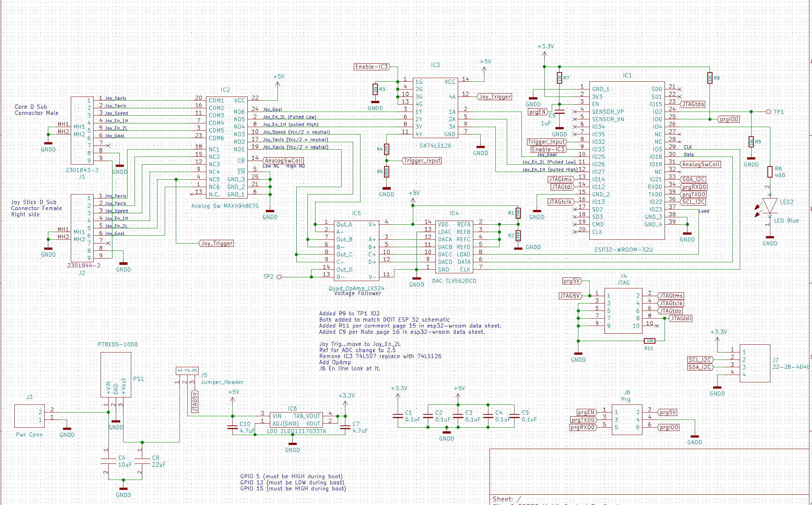Click the SDA_I2C label at IC1 IO21
This screenshot has width=812, height=505.
pyautogui.click(x=693, y=179)
